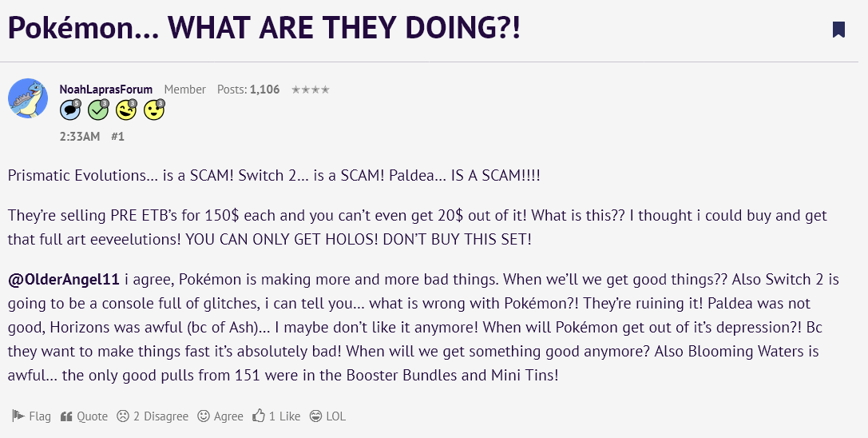Flag this post
Screen dimensions: 868x438
(32, 416)
